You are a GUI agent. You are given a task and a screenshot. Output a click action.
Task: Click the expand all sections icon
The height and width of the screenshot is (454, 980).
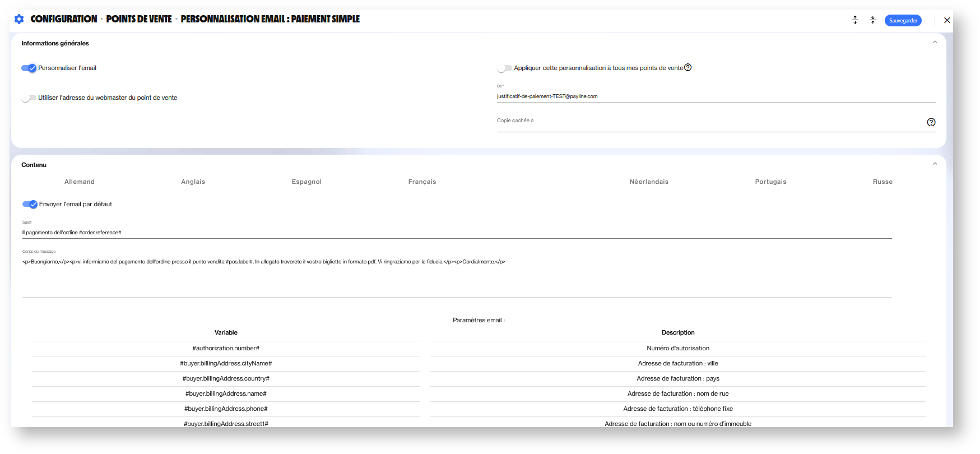(855, 20)
